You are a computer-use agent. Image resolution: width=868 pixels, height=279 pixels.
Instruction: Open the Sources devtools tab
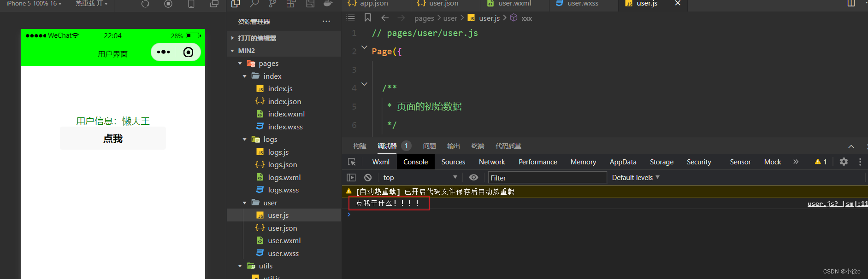click(x=453, y=162)
